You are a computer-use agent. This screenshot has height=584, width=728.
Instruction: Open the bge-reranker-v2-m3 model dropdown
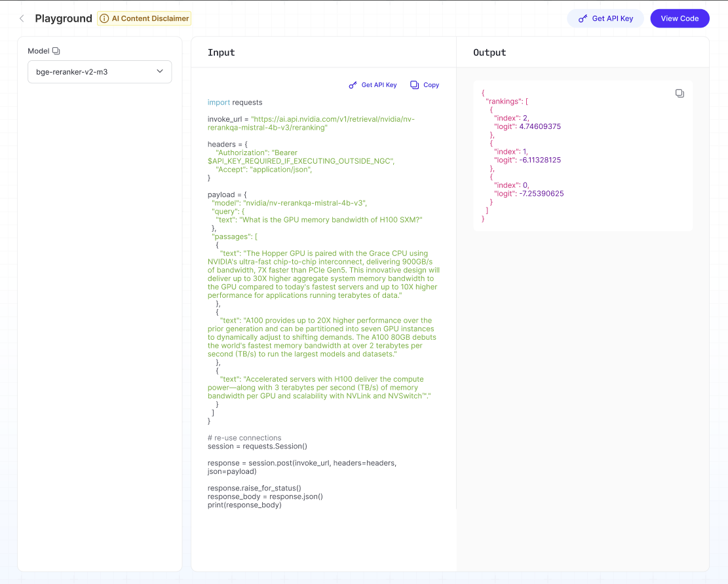[92, 72]
